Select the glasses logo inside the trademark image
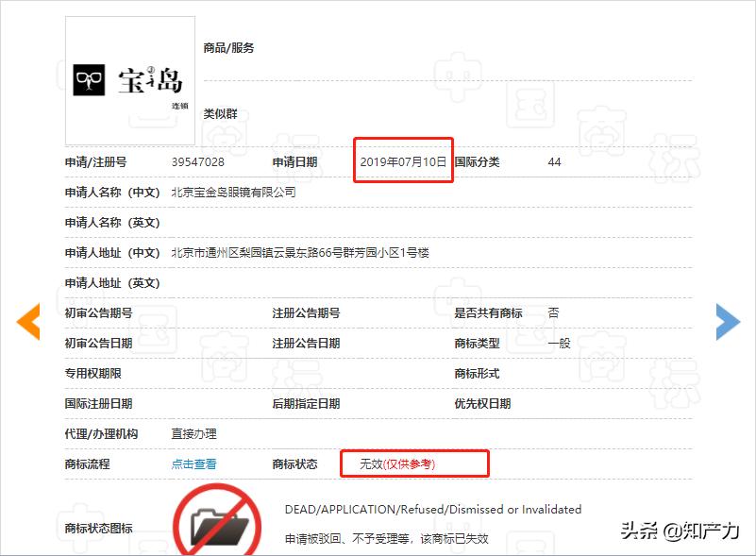756x556 pixels. 88,80
